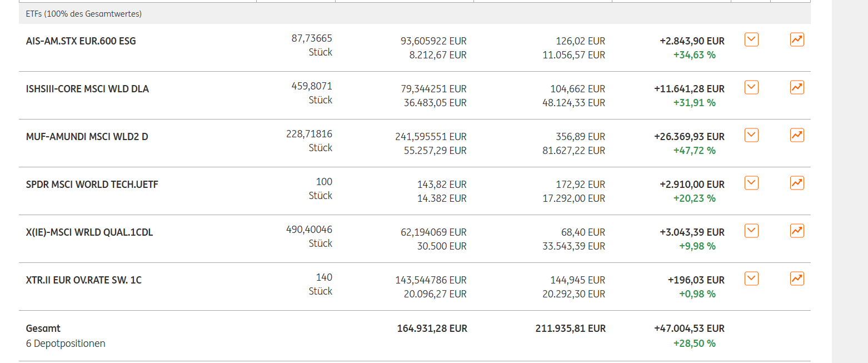
Task: Expand dropdown for X(IE)-MSCI WRLD QUAL.1CDL position
Action: 751,231
